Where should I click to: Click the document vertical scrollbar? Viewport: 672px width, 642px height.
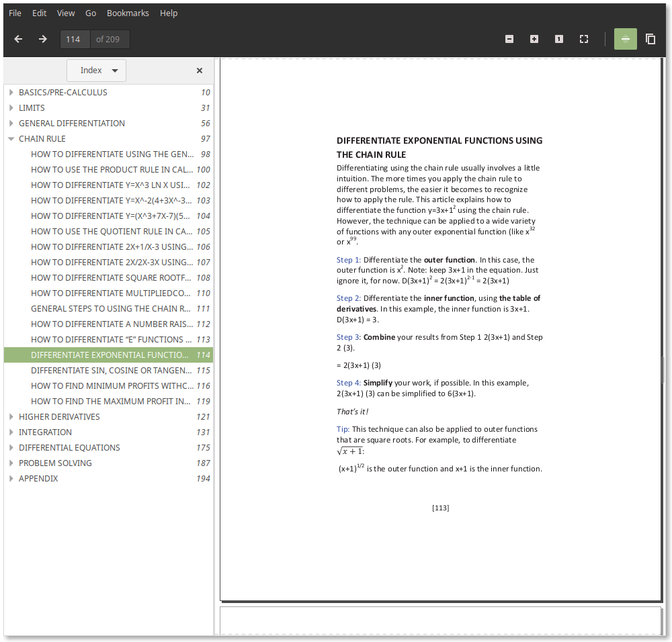[x=664, y=369]
